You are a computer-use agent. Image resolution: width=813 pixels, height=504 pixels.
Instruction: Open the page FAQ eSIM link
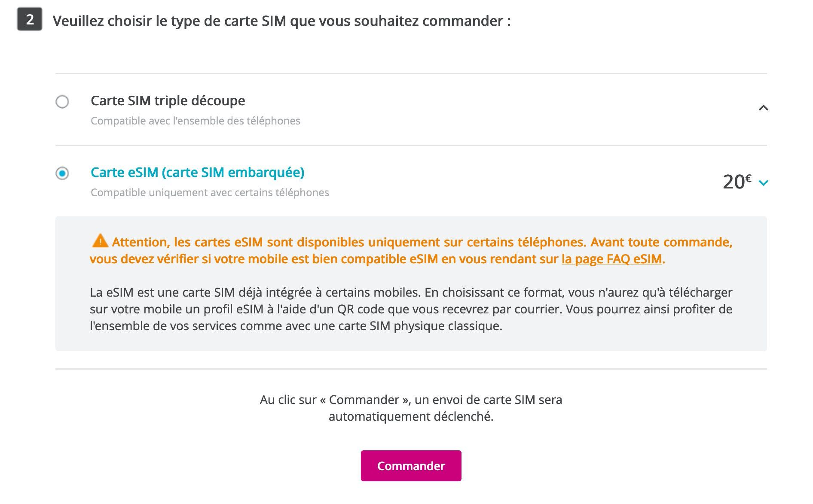click(611, 259)
